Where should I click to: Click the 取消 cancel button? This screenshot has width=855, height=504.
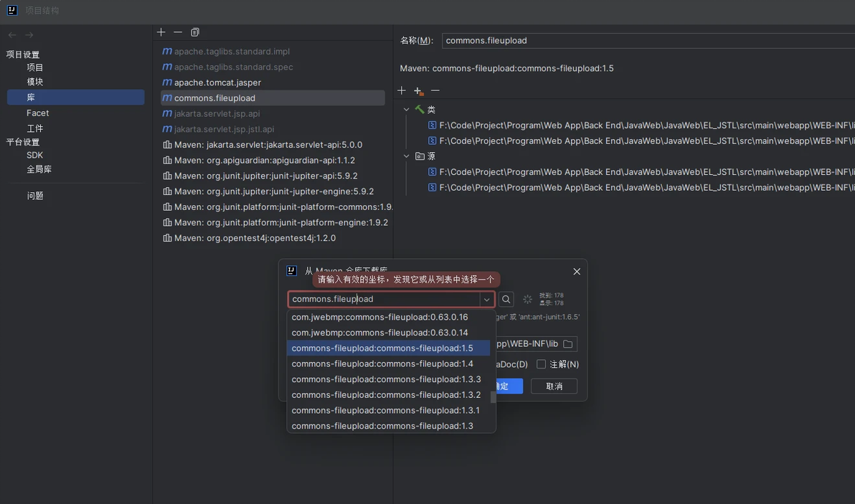coord(554,386)
